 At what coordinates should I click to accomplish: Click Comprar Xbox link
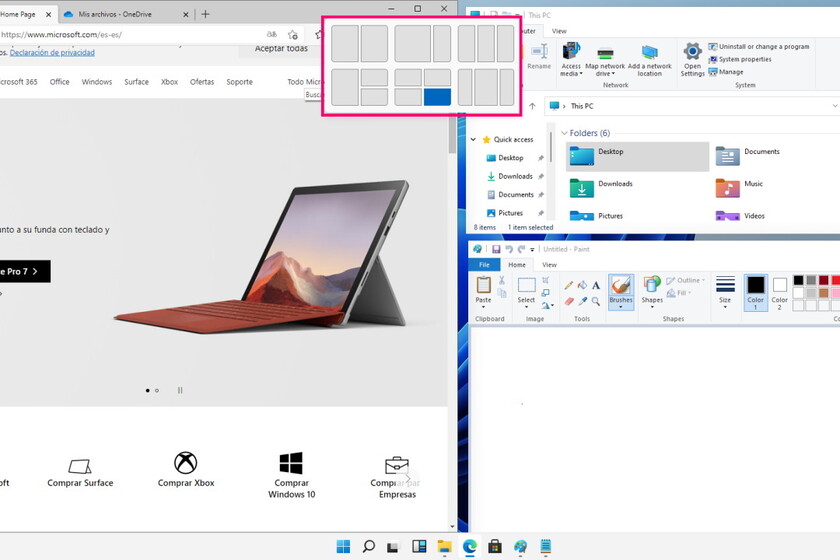point(186,469)
